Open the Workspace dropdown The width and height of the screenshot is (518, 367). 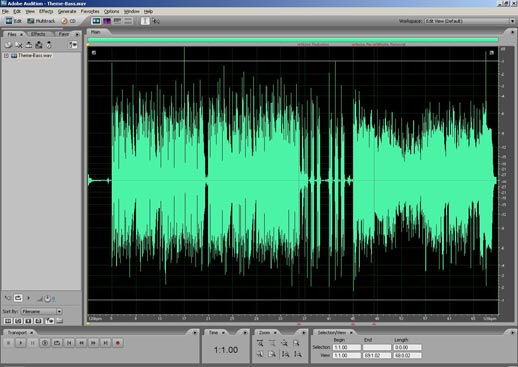pyautogui.click(x=470, y=21)
